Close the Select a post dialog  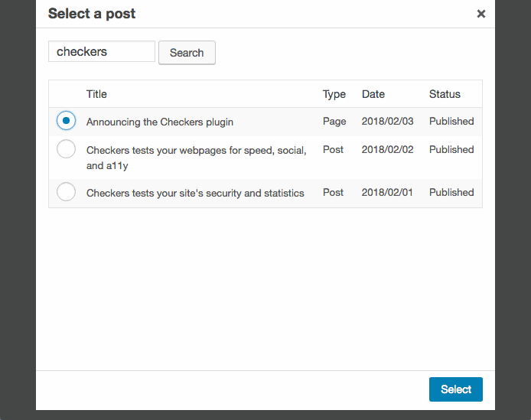(x=481, y=14)
